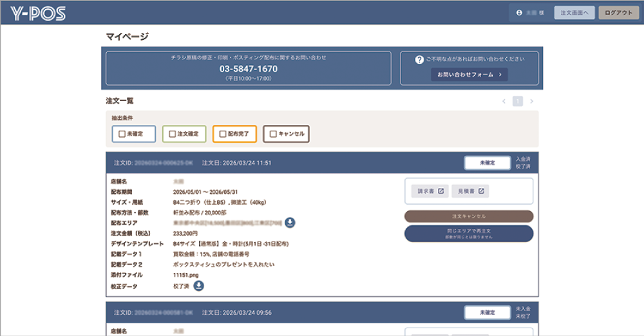Tick the 注文確定 filter checkbox

173,134
